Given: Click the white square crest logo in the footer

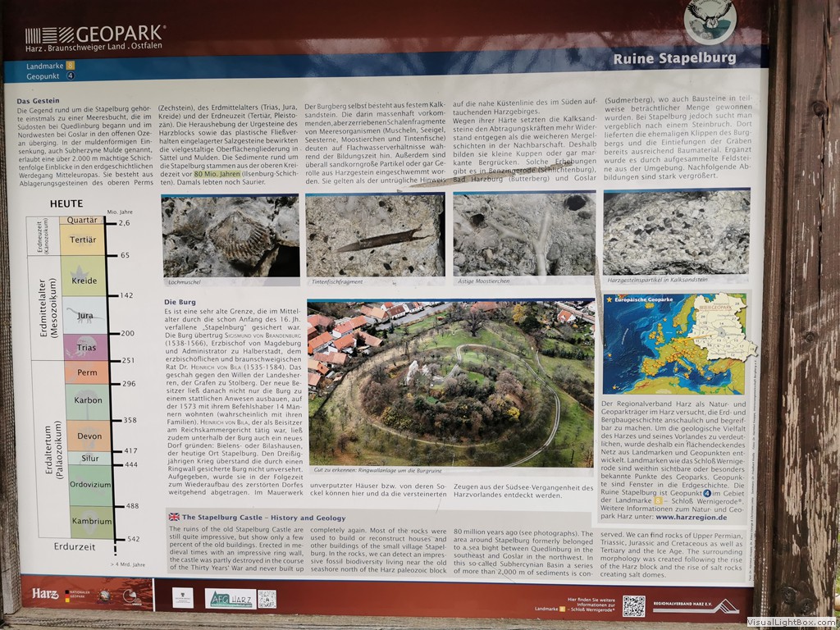Looking at the screenshot, I should tap(183, 597).
